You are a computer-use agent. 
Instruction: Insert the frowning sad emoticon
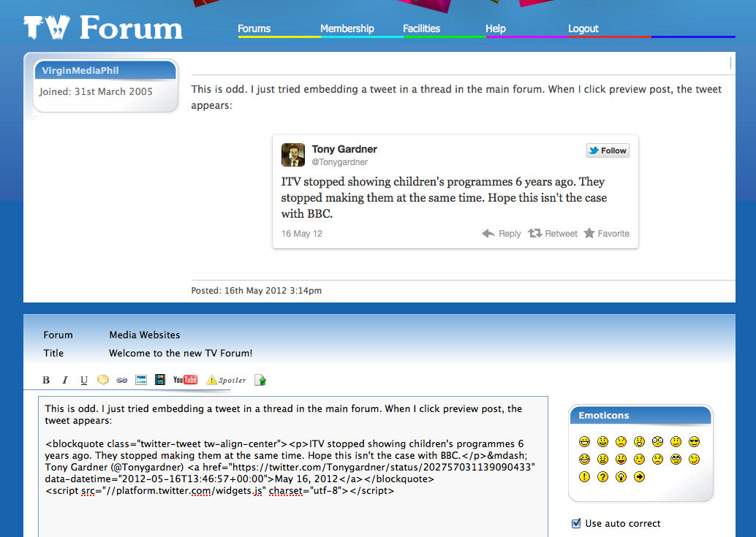[x=621, y=441]
